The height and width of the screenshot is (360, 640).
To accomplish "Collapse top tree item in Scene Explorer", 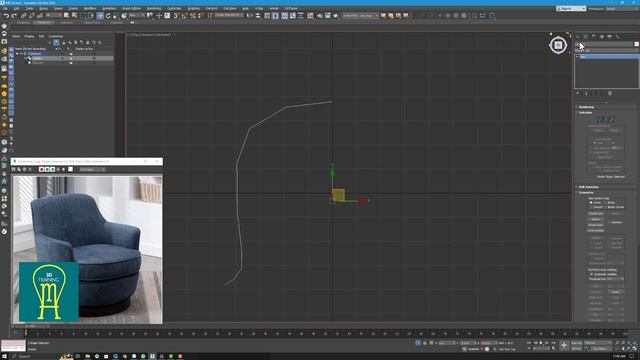I will coord(17,53).
